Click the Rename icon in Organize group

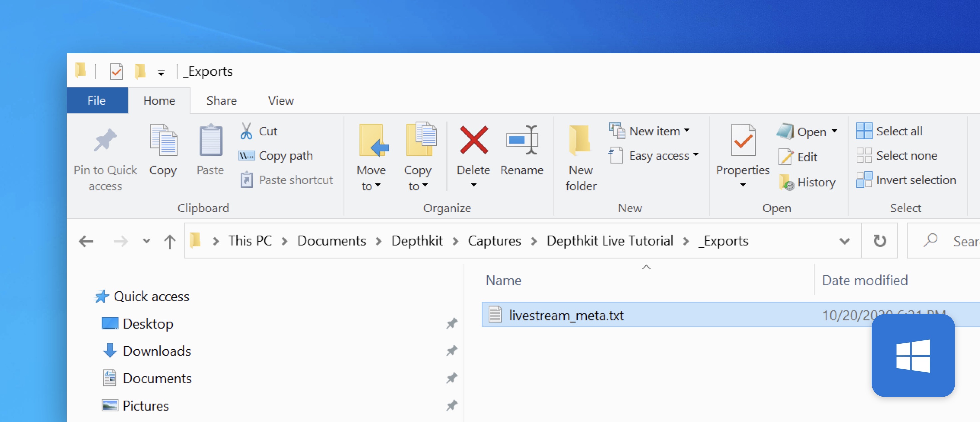(522, 140)
